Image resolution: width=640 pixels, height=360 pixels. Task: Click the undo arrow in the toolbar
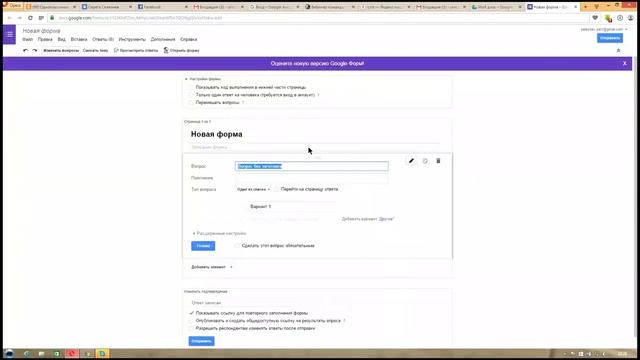[25, 50]
